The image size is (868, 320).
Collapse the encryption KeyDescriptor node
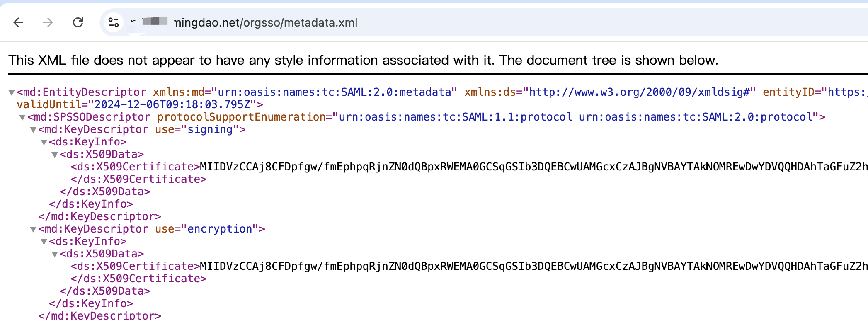click(x=34, y=229)
